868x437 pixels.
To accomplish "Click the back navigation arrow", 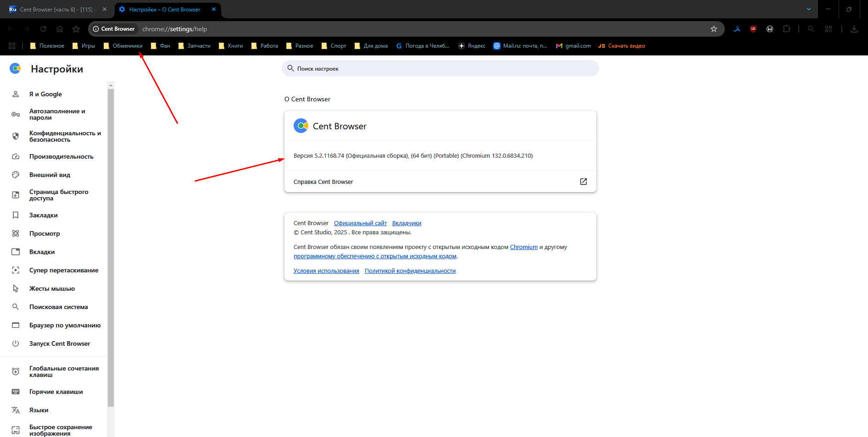I will pos(10,29).
